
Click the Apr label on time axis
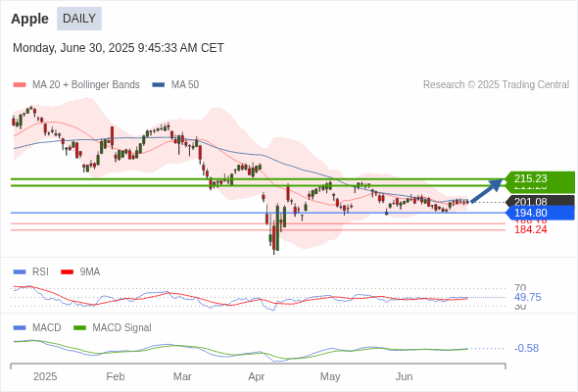(x=257, y=377)
